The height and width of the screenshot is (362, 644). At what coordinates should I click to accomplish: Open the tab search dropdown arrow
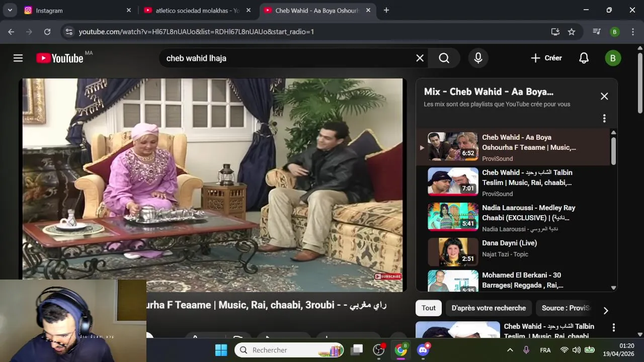(10, 10)
